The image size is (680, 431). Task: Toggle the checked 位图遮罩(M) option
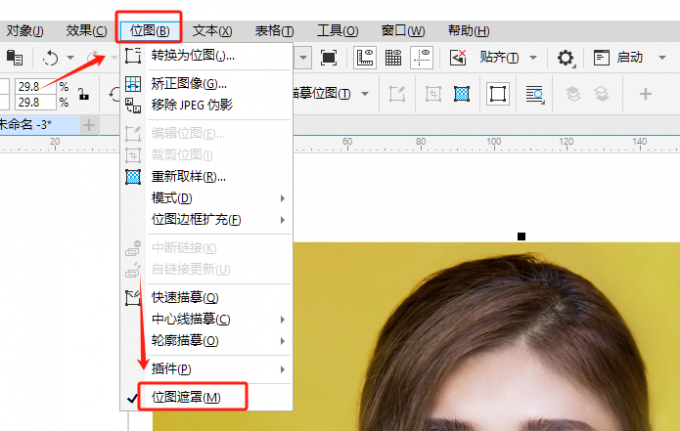206,397
